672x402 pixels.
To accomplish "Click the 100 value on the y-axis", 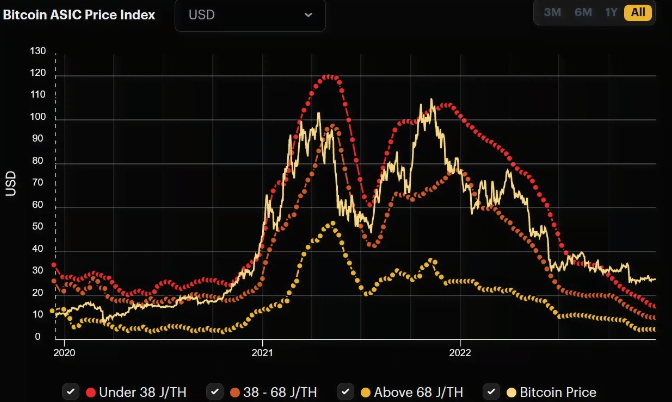I will coord(38,119).
